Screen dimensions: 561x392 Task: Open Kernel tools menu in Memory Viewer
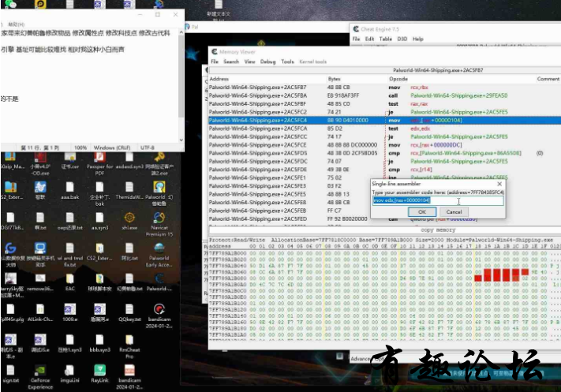coord(313,62)
